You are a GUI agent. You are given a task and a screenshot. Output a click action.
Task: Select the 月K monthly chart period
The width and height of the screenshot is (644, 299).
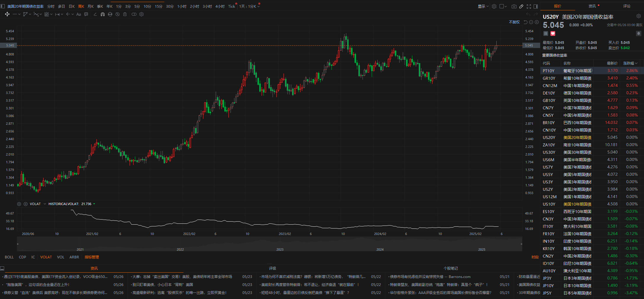tap(91, 6)
